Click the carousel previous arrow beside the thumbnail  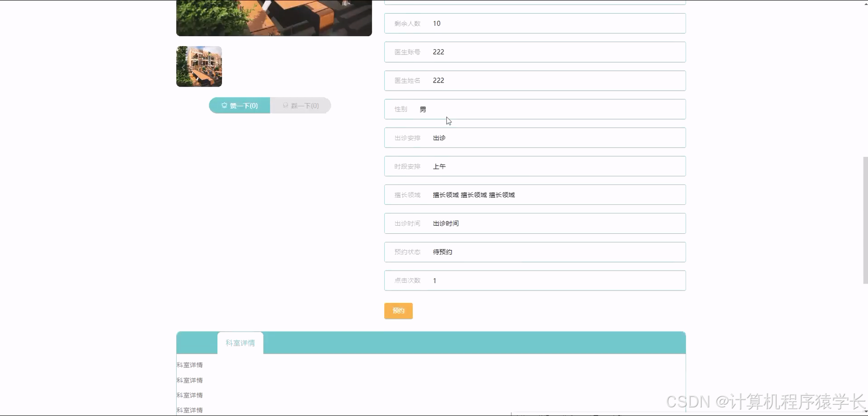[183, 66]
